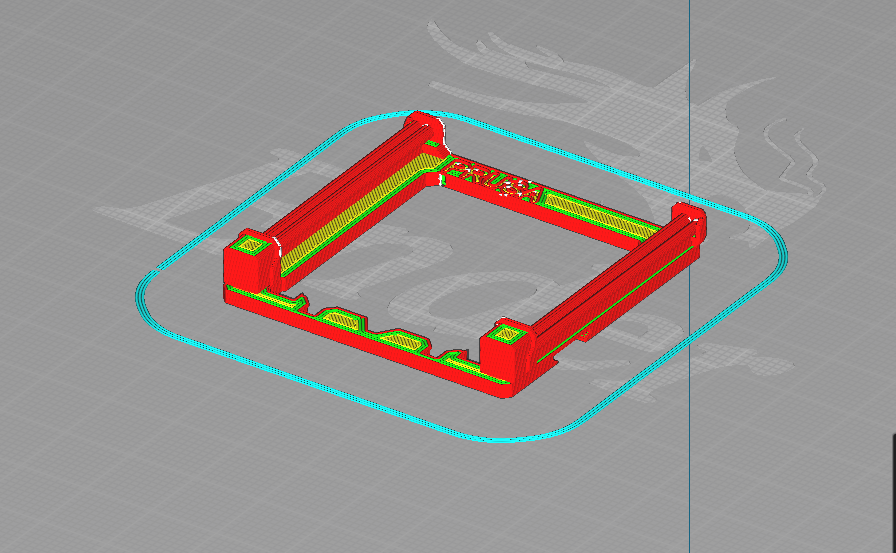
Task: Select the back-right corner post of the frame
Action: point(688,216)
